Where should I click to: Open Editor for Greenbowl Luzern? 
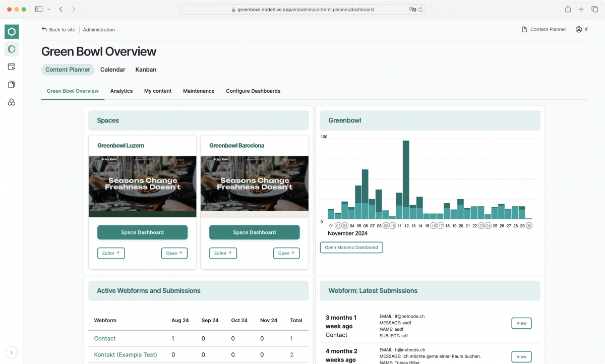pyautogui.click(x=111, y=253)
